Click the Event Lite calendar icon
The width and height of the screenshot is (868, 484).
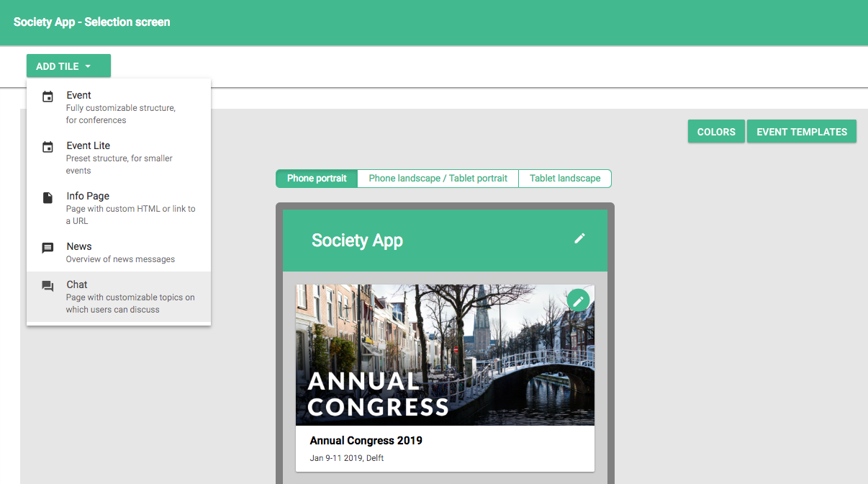point(48,147)
